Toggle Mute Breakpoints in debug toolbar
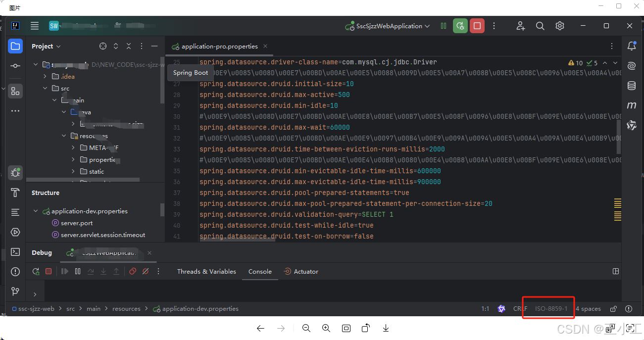Image resolution: width=644 pixels, height=340 pixels. [x=146, y=271]
